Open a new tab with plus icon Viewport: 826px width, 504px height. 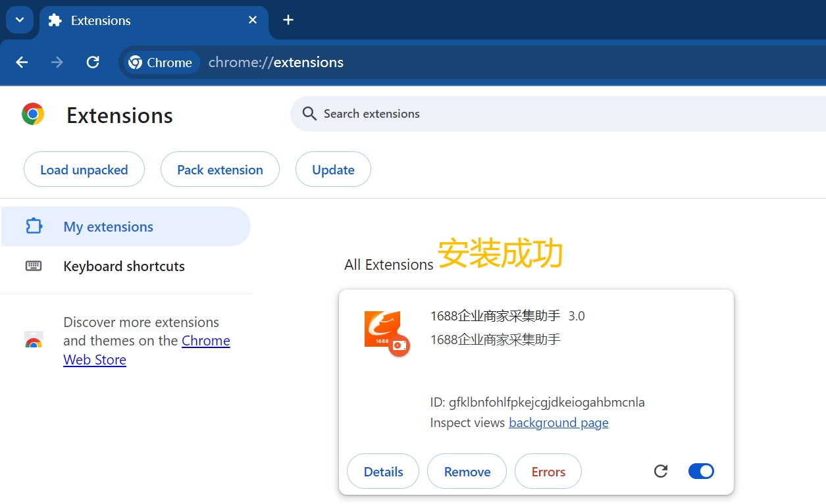(x=288, y=20)
